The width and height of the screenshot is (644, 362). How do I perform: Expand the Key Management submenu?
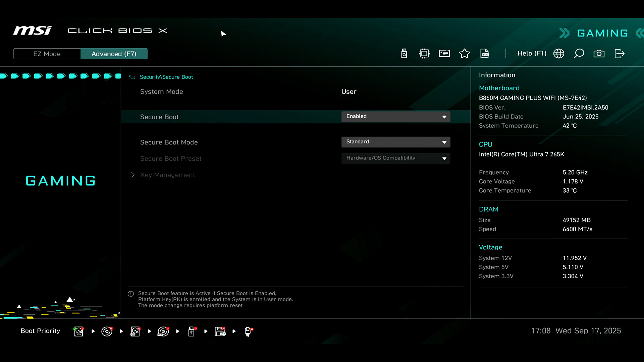pos(167,175)
